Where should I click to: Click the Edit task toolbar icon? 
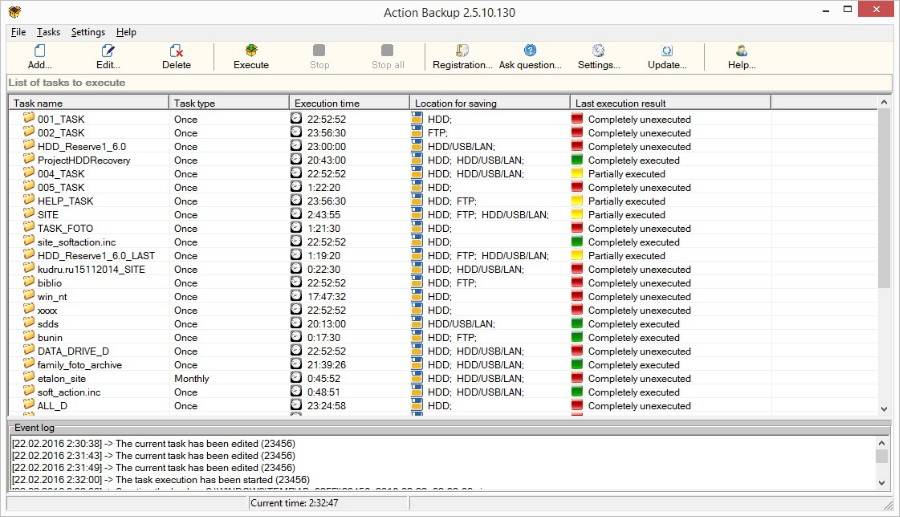pyautogui.click(x=108, y=51)
